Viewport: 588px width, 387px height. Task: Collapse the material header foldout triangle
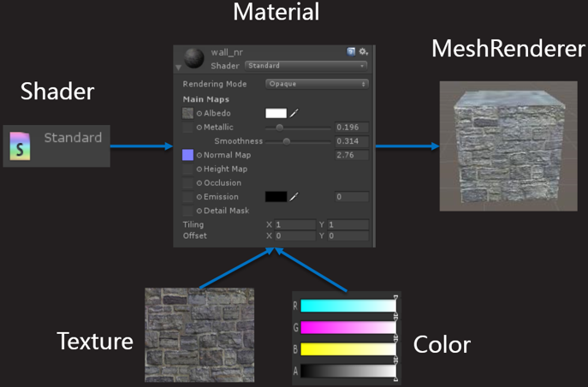point(179,66)
